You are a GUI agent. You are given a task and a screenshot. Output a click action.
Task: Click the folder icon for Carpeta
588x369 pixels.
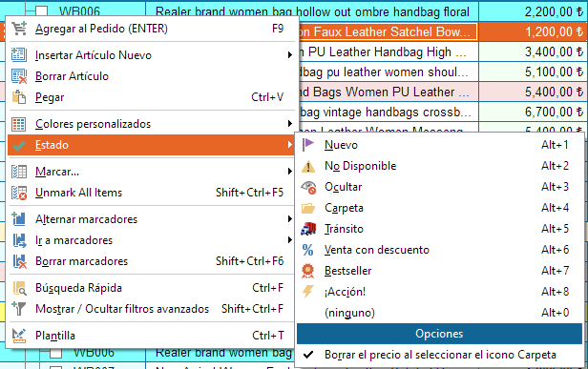(x=308, y=208)
